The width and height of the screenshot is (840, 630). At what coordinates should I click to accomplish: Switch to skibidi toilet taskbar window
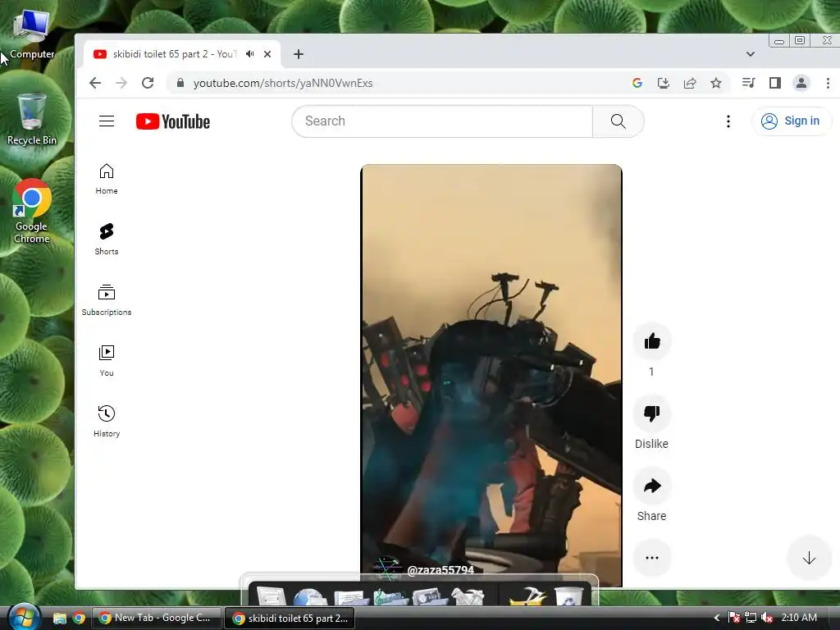click(290, 619)
